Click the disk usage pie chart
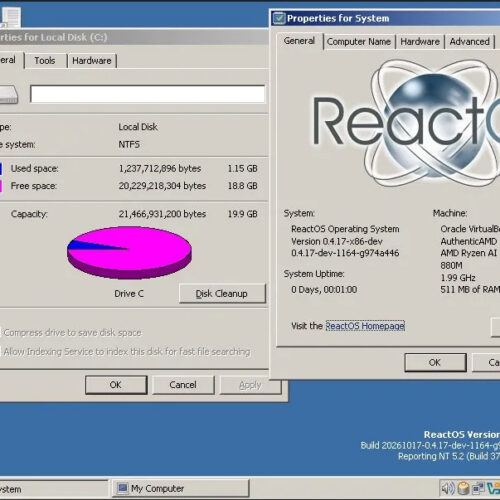The image size is (500, 500). point(129,252)
